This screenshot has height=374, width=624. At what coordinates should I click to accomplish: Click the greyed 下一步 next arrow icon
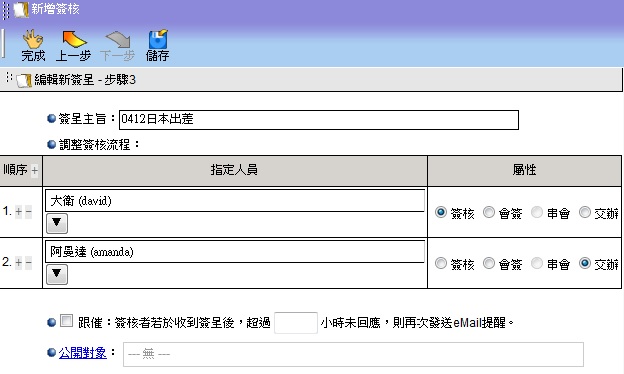[118, 40]
